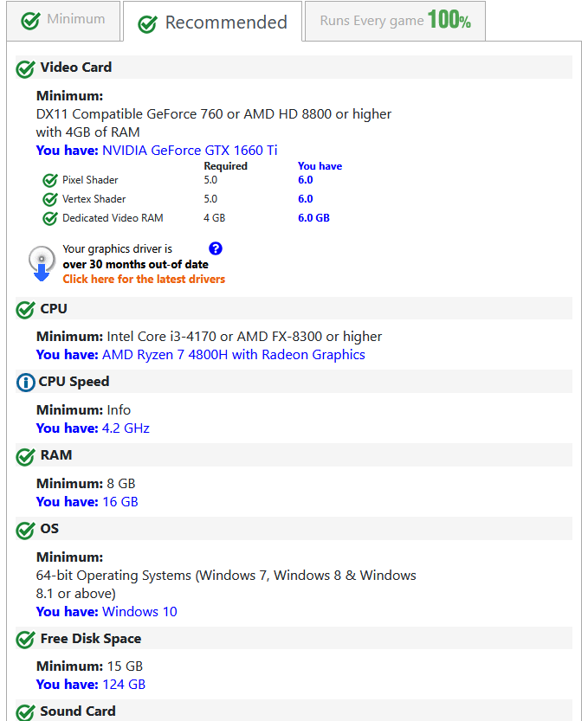
Task: Click the Video Card green checkmark icon
Action: tap(25, 69)
